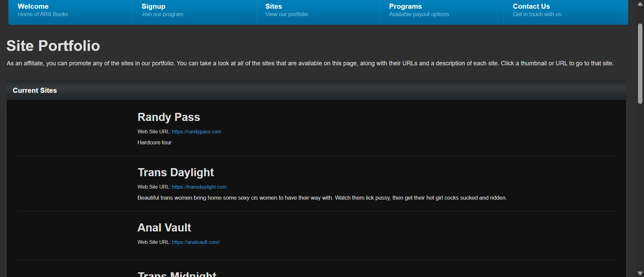Click the Anal Vault site heading
Image resolution: width=644 pixels, height=277 pixels.
click(x=164, y=228)
